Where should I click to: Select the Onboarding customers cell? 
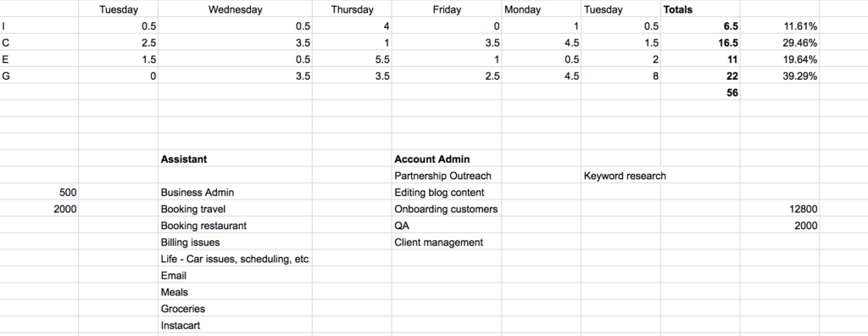pos(446,209)
